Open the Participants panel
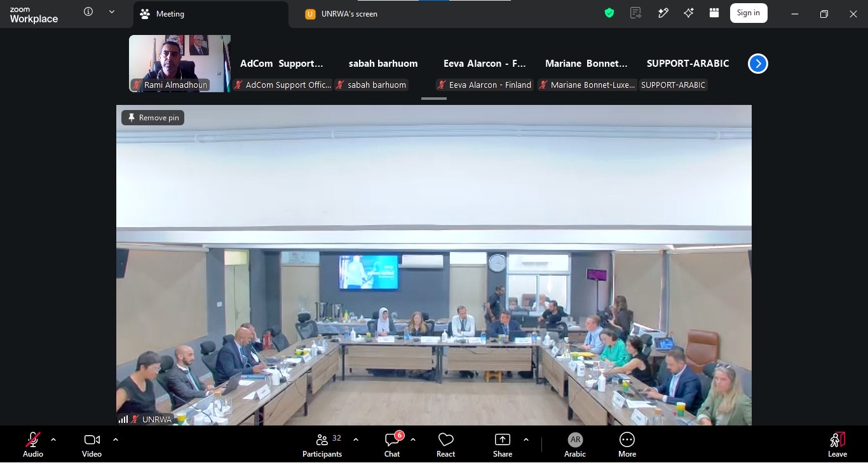The height and width of the screenshot is (463, 868). (x=322, y=445)
